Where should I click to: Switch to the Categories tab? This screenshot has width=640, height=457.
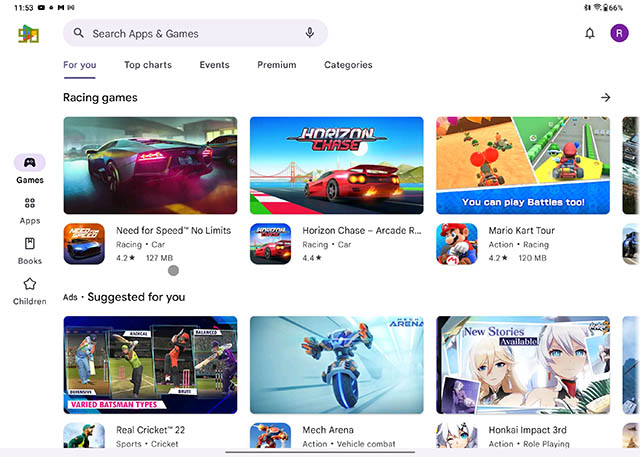348,65
